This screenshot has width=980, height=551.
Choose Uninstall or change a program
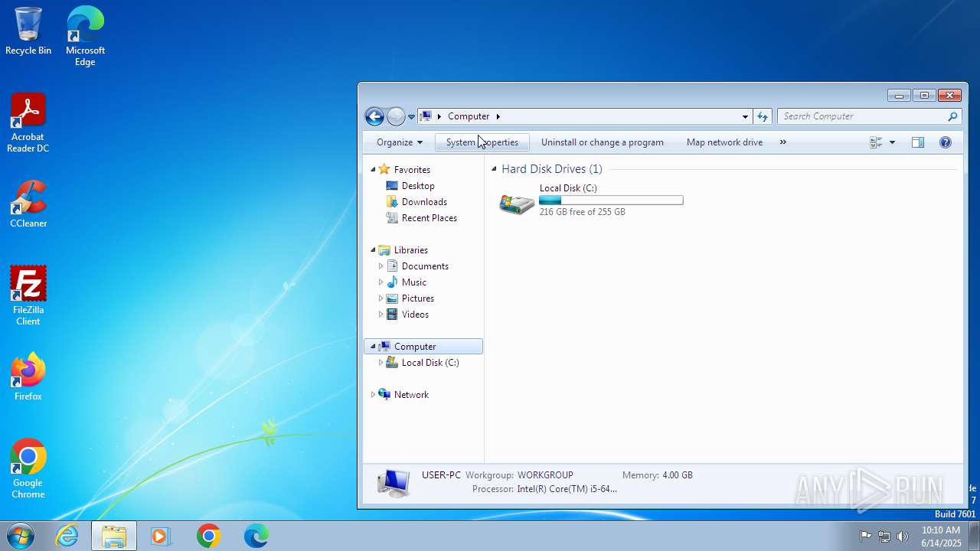[602, 142]
